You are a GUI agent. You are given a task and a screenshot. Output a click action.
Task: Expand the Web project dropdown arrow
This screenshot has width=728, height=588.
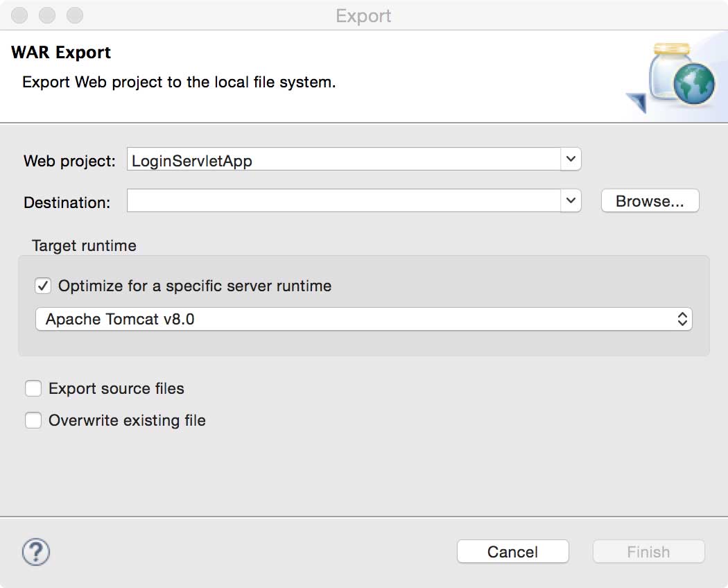tap(570, 159)
